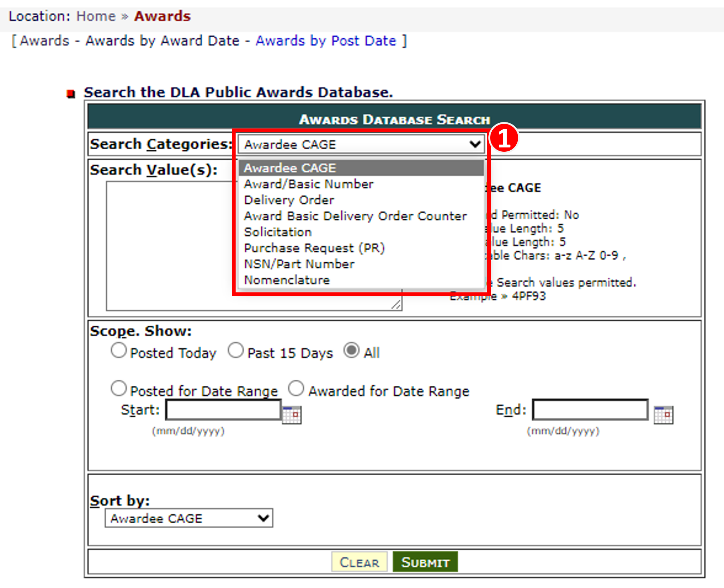Click the Clear button
The width and height of the screenshot is (724, 588).
tap(359, 562)
